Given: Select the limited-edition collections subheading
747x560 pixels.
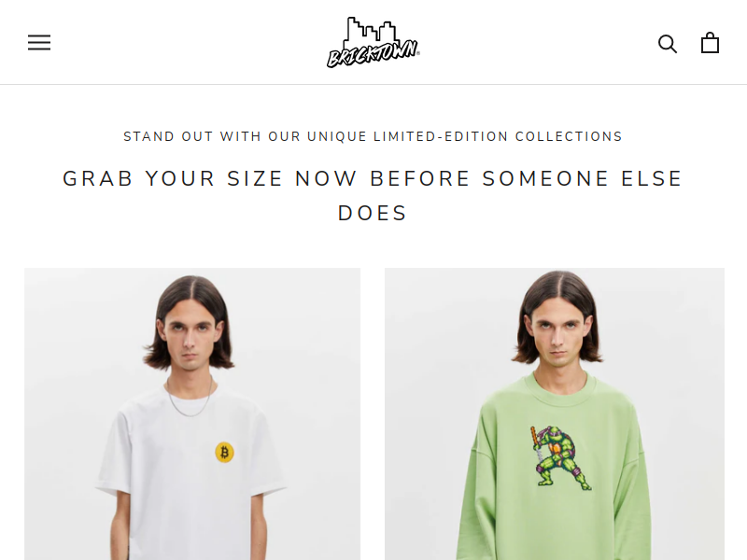Looking at the screenshot, I should click(373, 136).
